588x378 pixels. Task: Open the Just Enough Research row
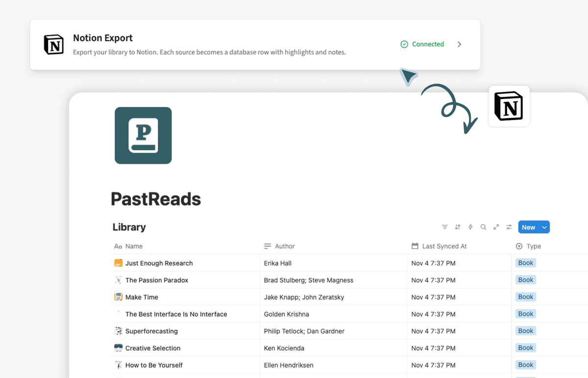click(x=159, y=263)
